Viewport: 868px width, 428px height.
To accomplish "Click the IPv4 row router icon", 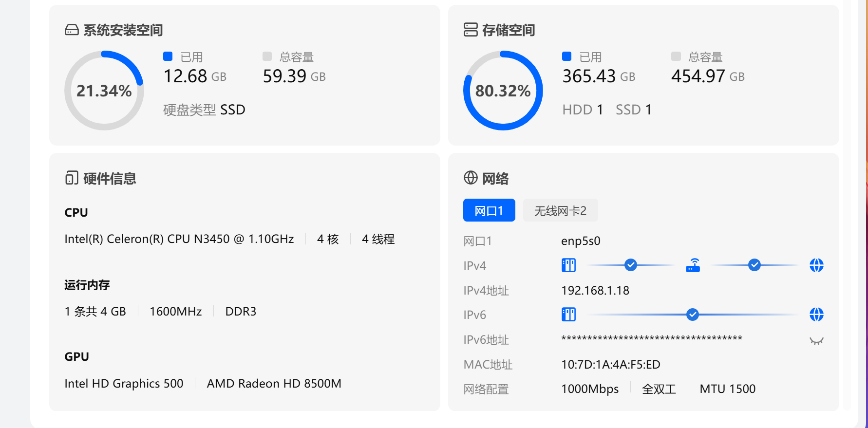I will click(x=693, y=265).
